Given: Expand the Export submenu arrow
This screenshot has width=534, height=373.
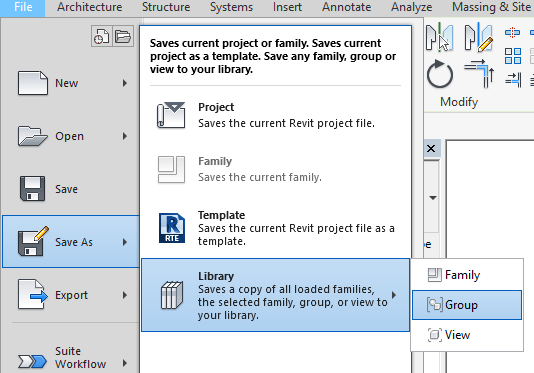Looking at the screenshot, I should pyautogui.click(x=125, y=295).
